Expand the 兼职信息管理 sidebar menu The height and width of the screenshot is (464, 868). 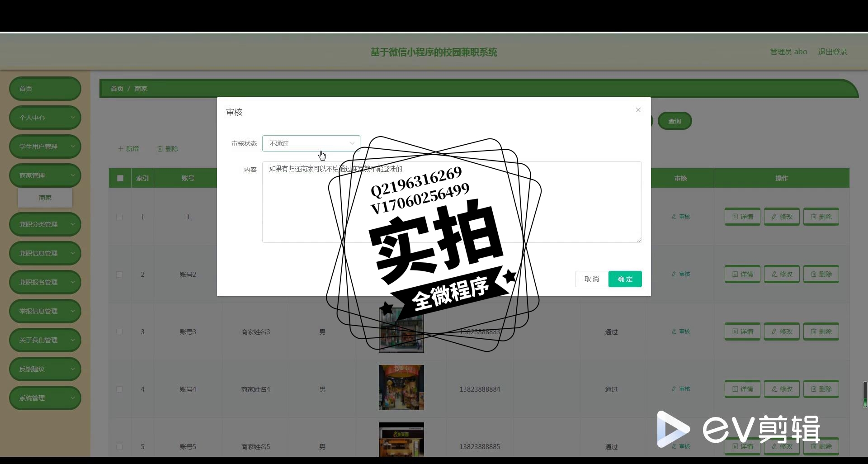pyautogui.click(x=45, y=253)
